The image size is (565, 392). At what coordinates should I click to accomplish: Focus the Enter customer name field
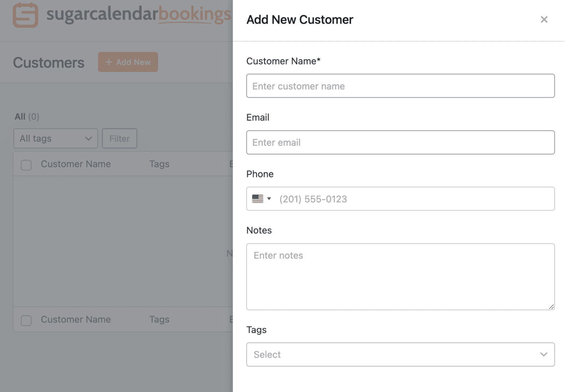[400, 86]
